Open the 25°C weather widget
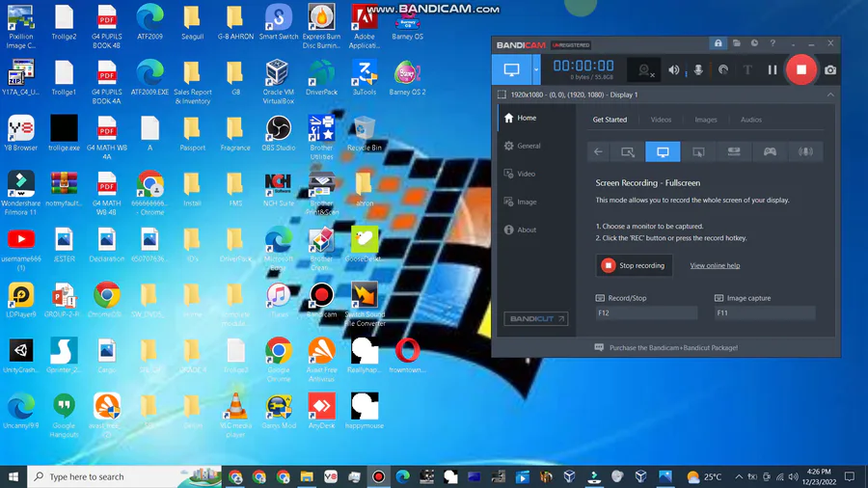This screenshot has width=868, height=488. pos(704,476)
